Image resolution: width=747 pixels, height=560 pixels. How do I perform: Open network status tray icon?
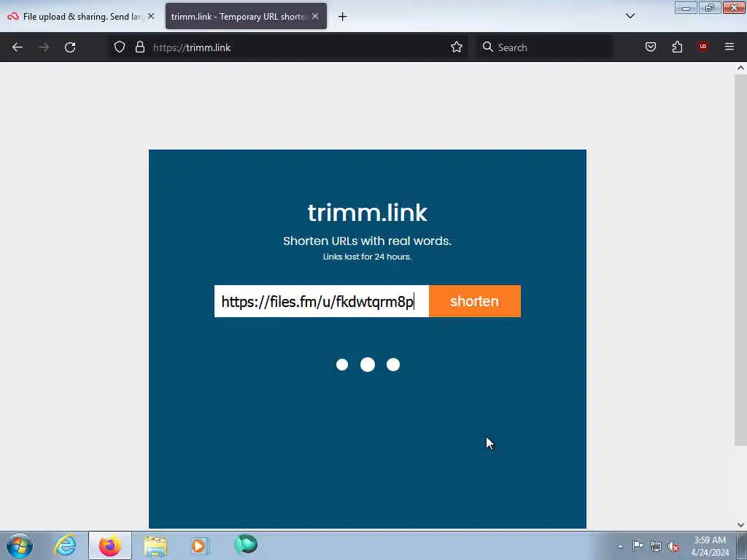click(x=656, y=546)
